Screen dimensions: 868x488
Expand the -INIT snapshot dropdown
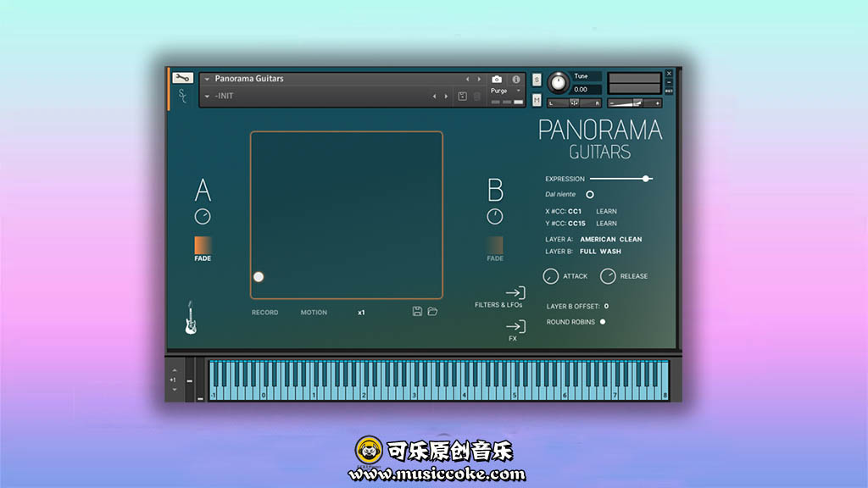click(x=207, y=97)
